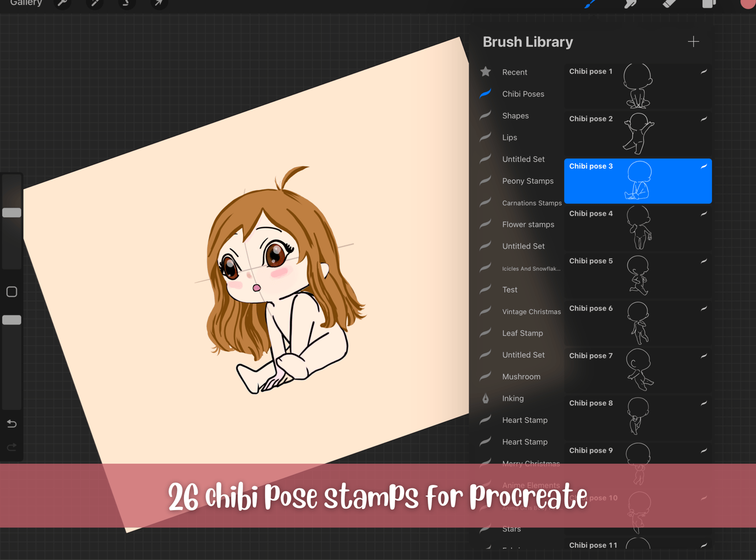Choose the Chibi pose 5 brush

[638, 275]
